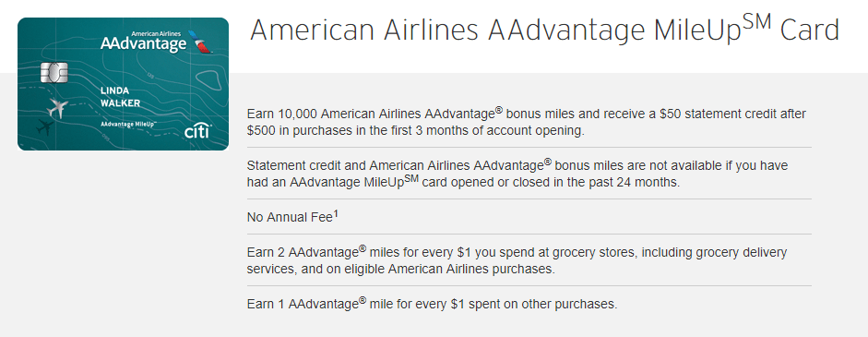
Task: Click the American Airlines eagle logo on card
Action: coord(200,42)
